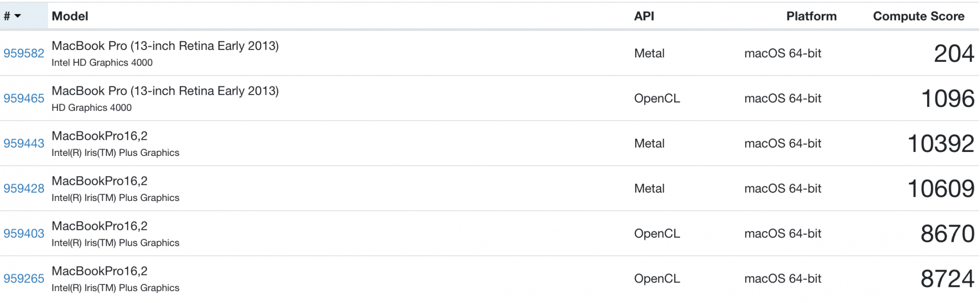The height and width of the screenshot is (303, 980).
Task: Select the score 1096 cell
Action: pyautogui.click(x=948, y=99)
